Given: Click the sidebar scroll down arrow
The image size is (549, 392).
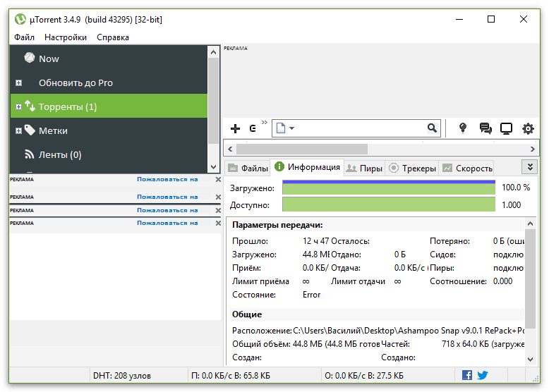Looking at the screenshot, I should [x=213, y=167].
